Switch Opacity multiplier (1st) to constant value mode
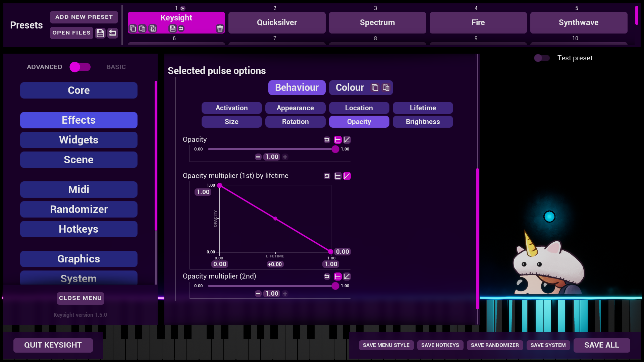Viewport: 644px width, 362px height. pos(338,176)
